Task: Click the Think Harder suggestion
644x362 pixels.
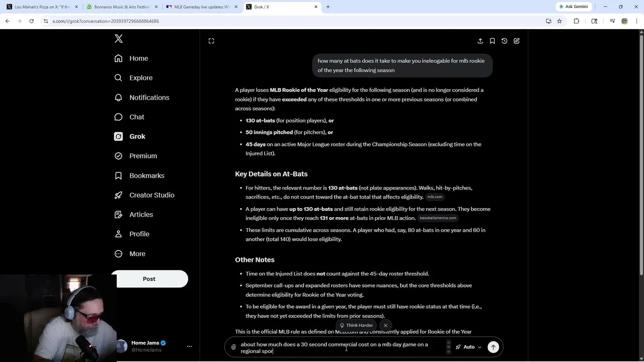Action: point(356,325)
